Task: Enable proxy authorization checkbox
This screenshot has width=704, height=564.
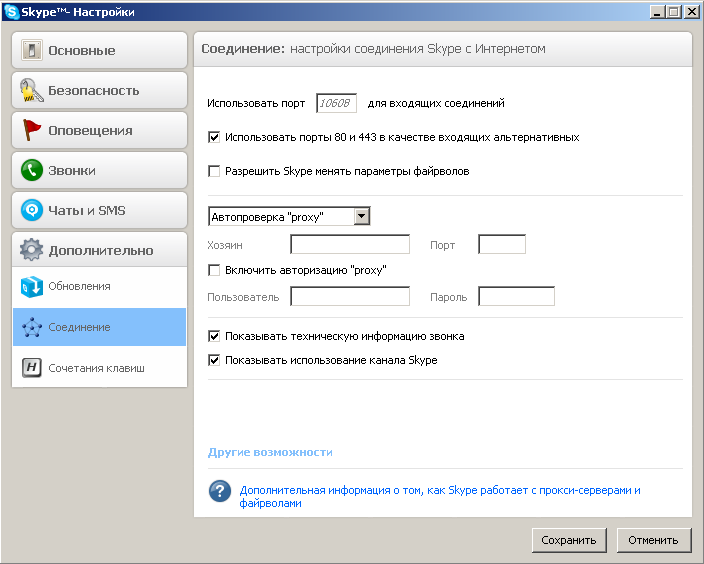Action: pos(214,270)
